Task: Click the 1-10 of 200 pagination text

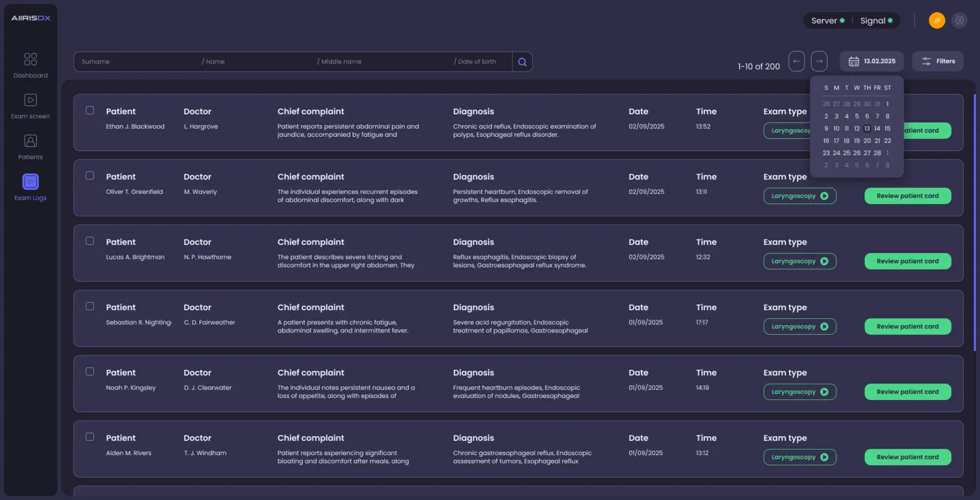Action: tap(759, 67)
